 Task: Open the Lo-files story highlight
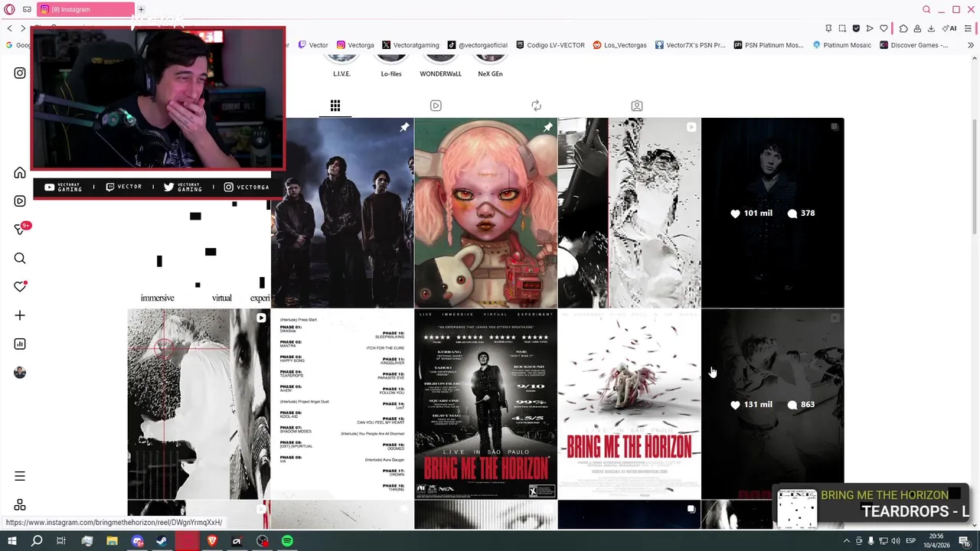pos(391,65)
